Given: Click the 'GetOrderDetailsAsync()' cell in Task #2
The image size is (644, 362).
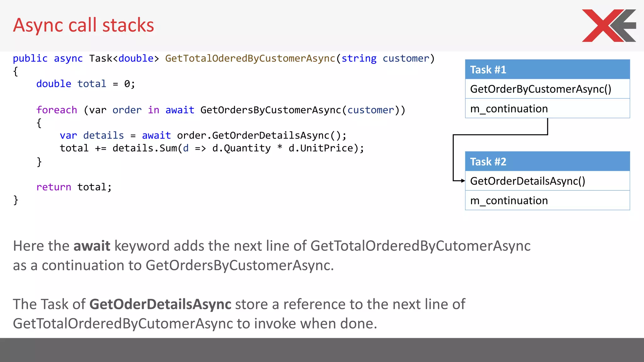Looking at the screenshot, I should (x=547, y=181).
